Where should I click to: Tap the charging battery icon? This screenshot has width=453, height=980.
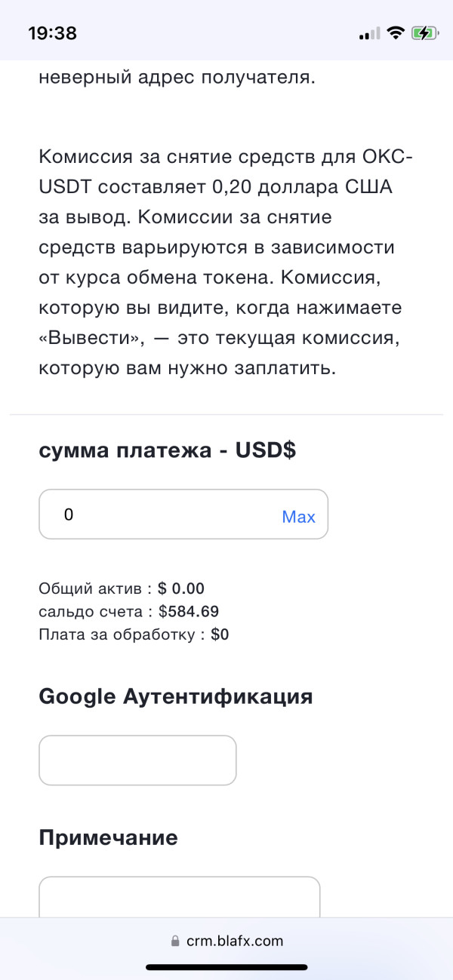(x=424, y=33)
